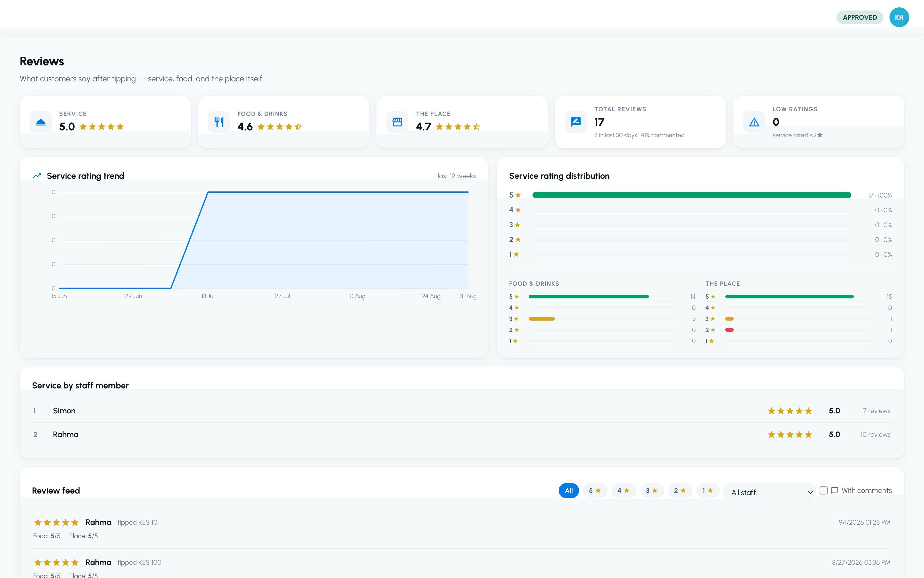Click the Total Reviews comment icon

576,122
